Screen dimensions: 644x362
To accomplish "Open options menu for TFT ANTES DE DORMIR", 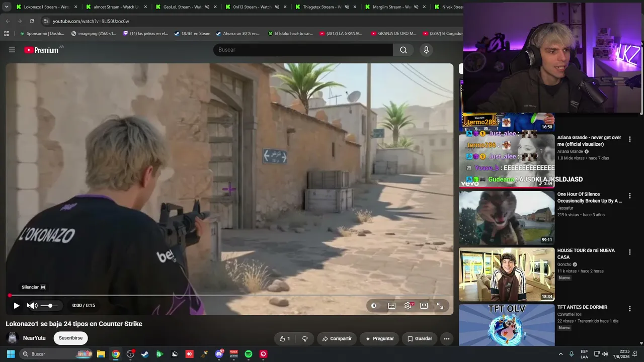I will pos(629,309).
